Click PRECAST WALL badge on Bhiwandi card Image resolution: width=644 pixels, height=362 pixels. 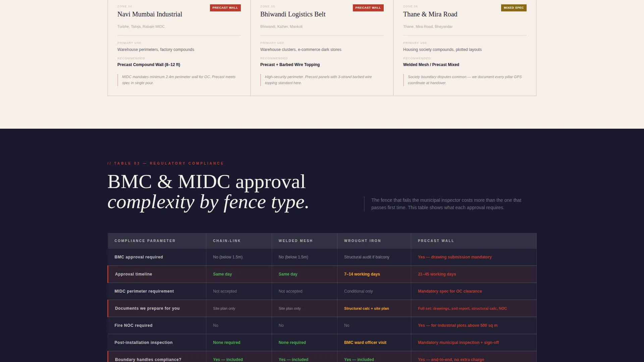368,8
